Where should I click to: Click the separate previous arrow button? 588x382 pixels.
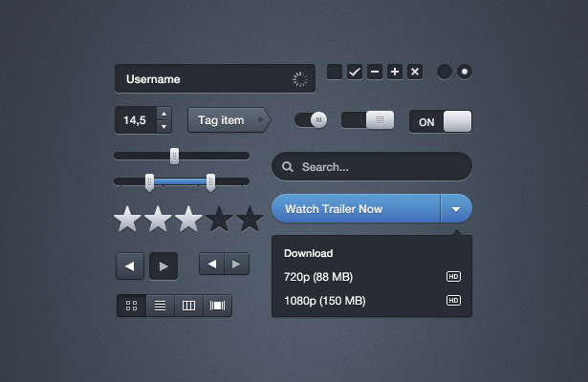(130, 265)
